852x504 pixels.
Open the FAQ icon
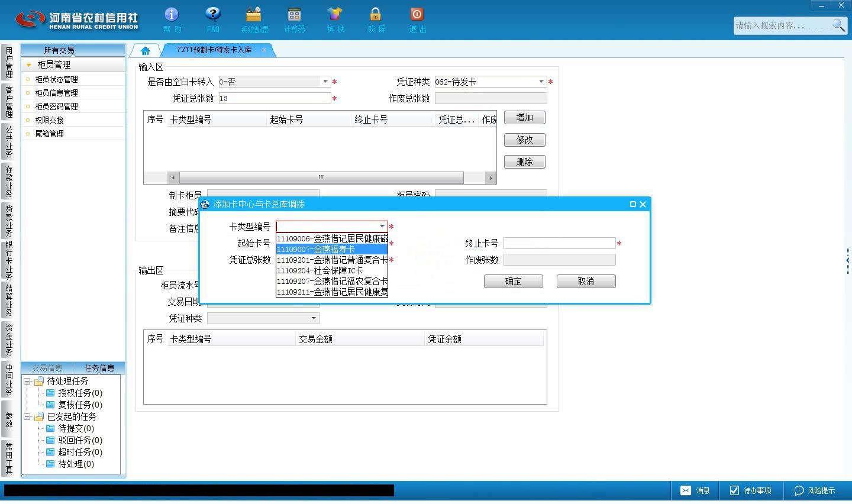tap(212, 15)
